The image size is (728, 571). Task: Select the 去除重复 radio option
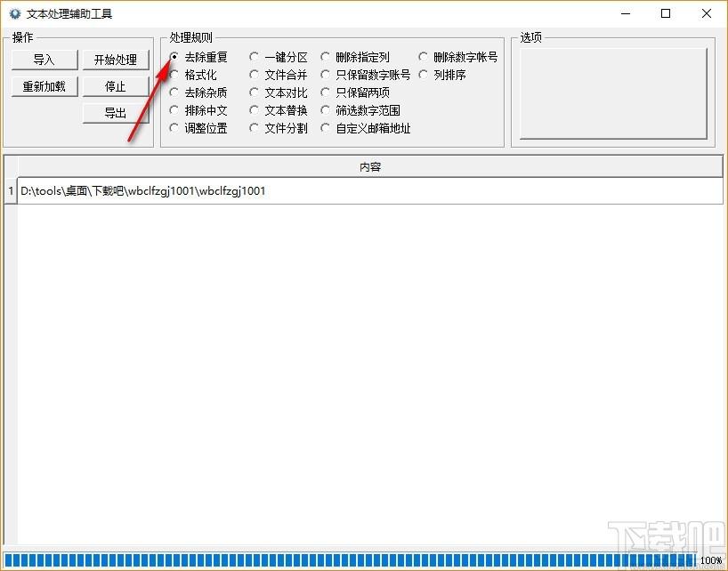pos(198,57)
